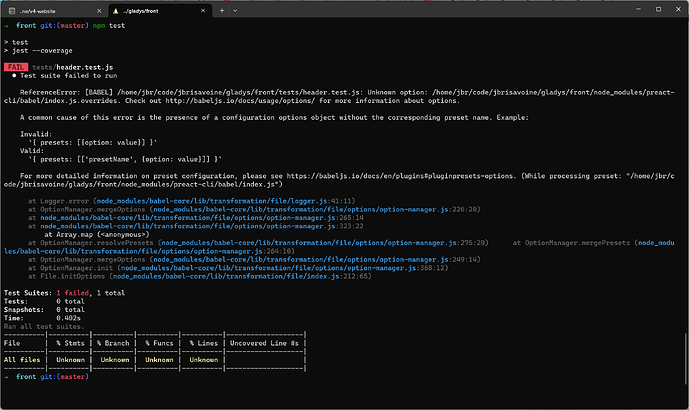The width and height of the screenshot is (689, 410).
Task: Click 'Ran all test suites.' text
Action: 44,326
